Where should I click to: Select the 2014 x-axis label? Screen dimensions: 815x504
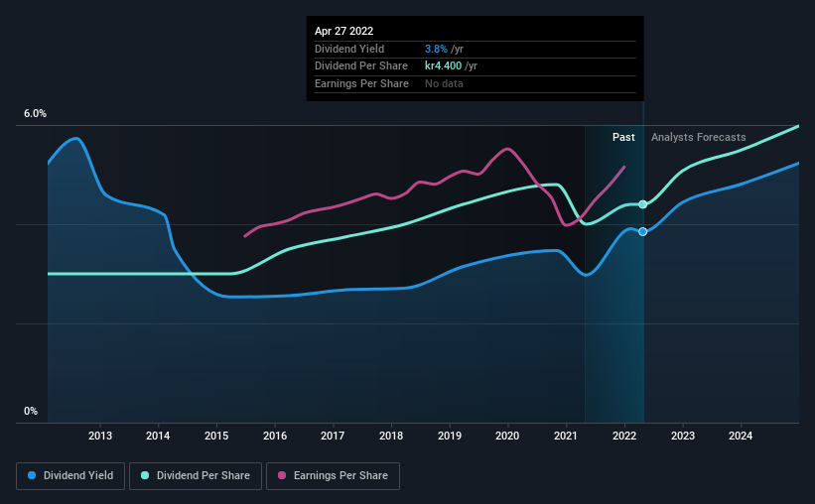point(158,436)
